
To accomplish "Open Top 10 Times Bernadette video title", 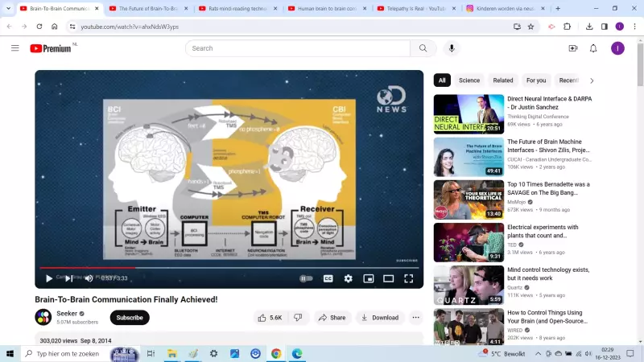I will [x=548, y=188].
